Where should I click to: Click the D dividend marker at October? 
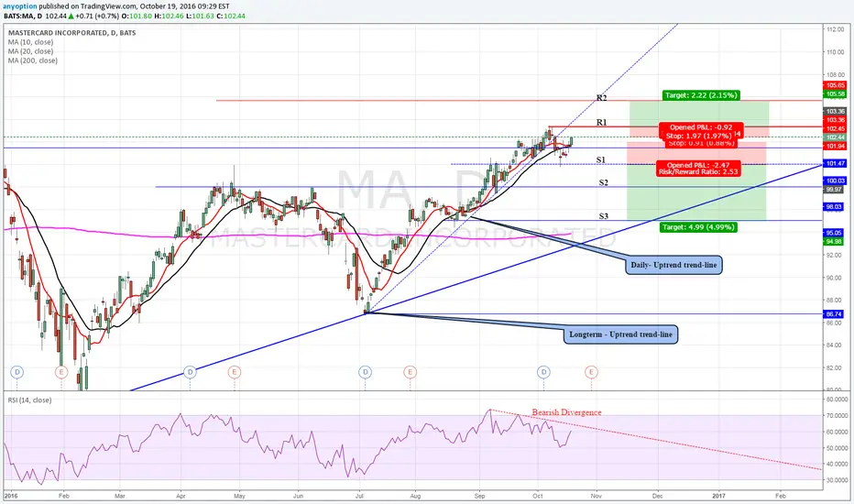pyautogui.click(x=543, y=372)
